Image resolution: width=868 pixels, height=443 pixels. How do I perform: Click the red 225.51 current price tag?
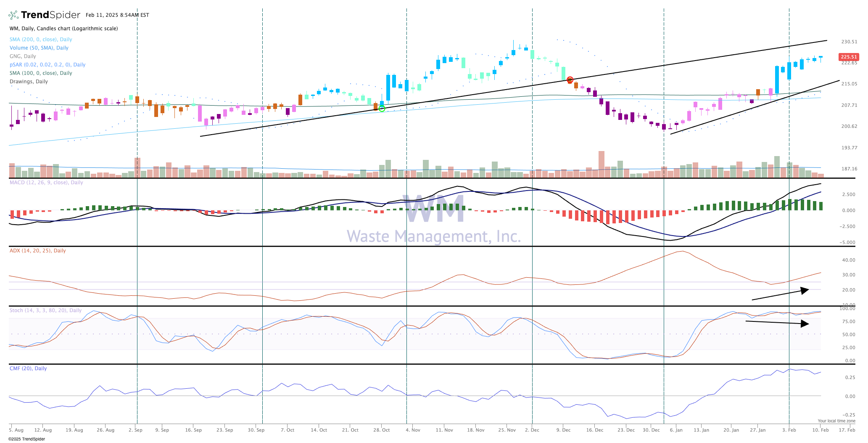(848, 57)
